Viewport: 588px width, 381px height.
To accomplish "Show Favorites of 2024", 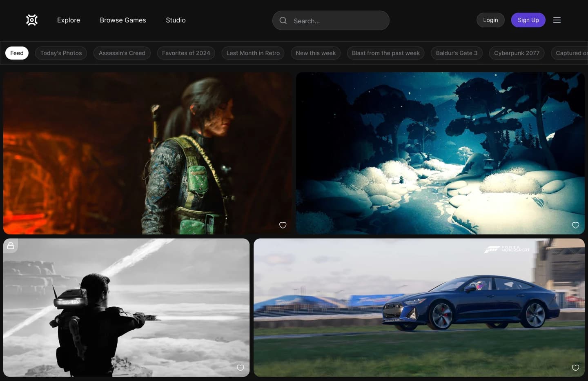I will (186, 53).
